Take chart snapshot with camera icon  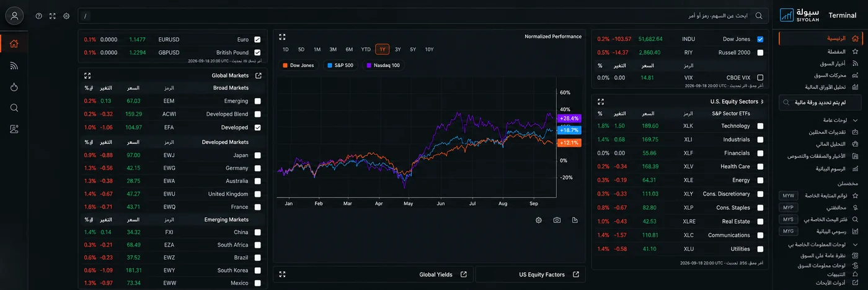(x=557, y=220)
